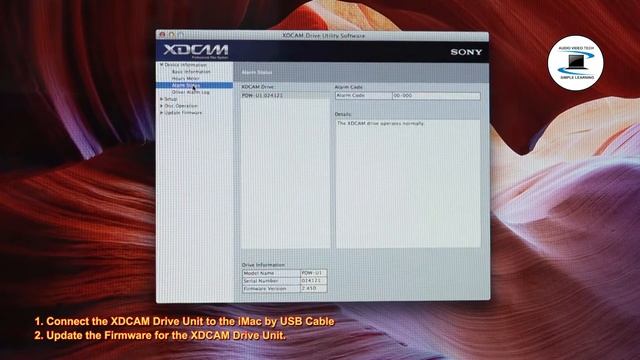Viewport: 640px width, 360px height.
Task: Click the Alarm Code value 00-000
Action: 436,96
